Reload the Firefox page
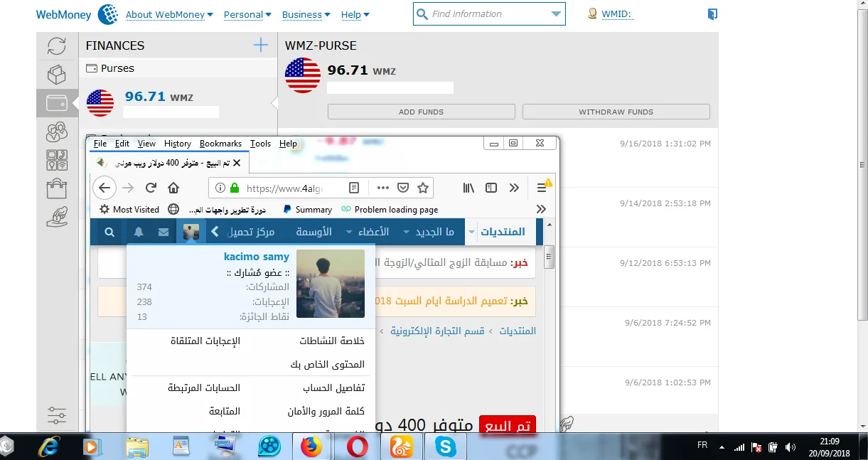 pyautogui.click(x=151, y=188)
